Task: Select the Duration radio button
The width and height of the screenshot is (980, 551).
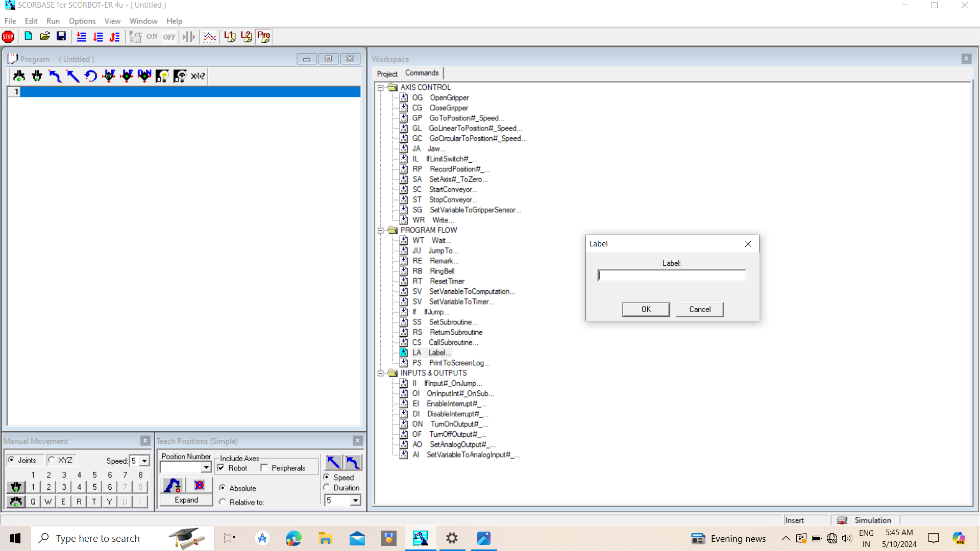Action: click(x=327, y=487)
